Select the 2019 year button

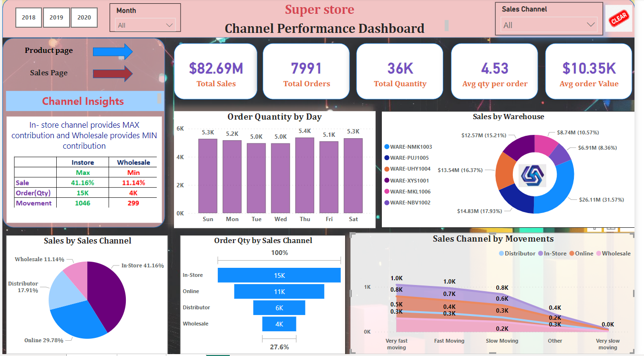(x=56, y=17)
